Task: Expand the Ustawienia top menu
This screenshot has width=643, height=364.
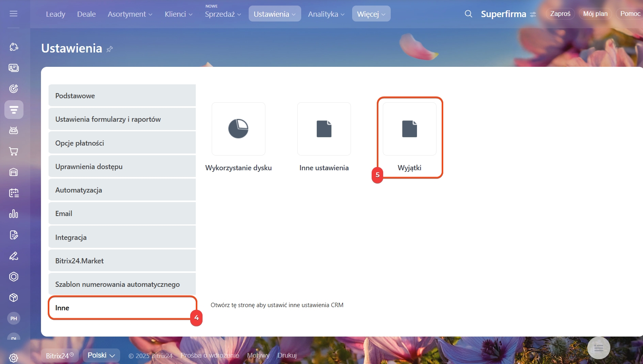Action: coord(275,14)
